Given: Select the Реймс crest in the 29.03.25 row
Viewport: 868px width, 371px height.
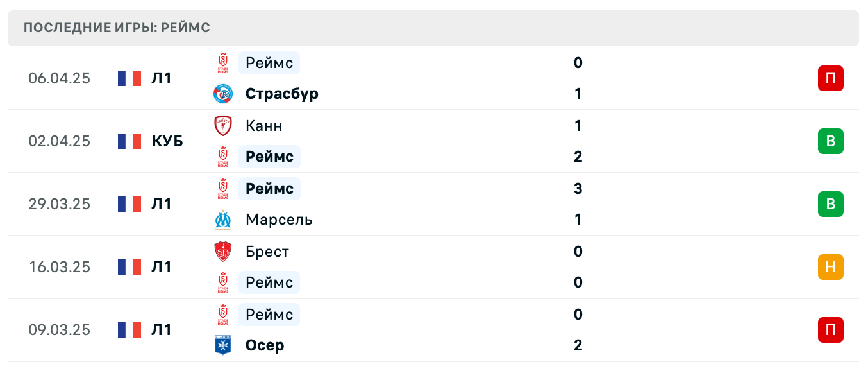Looking at the screenshot, I should (222, 189).
